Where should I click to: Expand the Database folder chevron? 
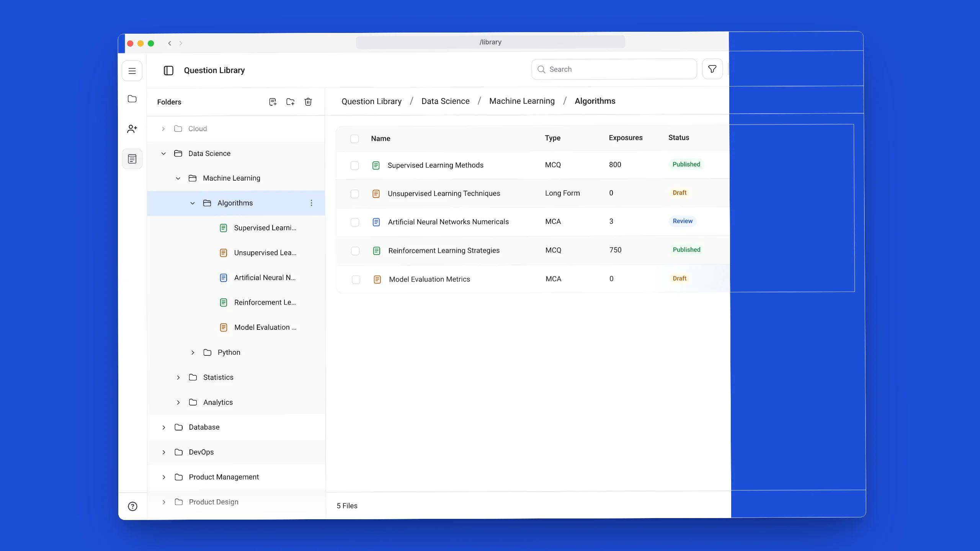[x=163, y=427]
